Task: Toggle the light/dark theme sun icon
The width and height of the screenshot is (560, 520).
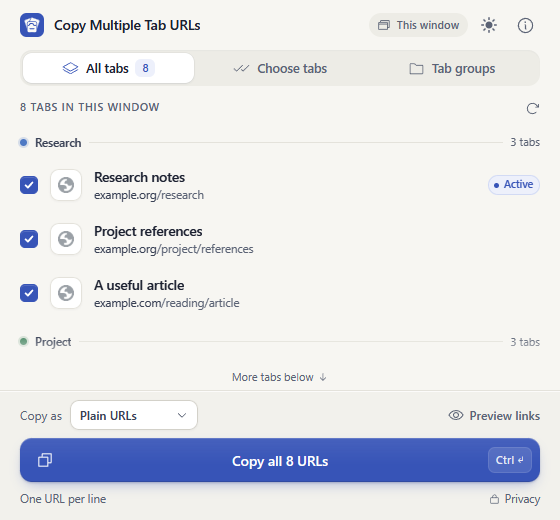Action: click(x=489, y=25)
